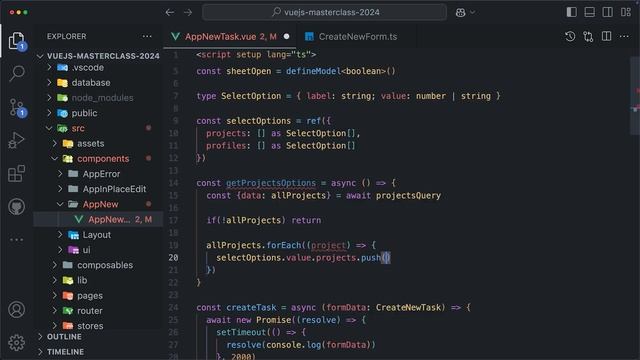Expand the lib folder
The height and width of the screenshot is (360, 640).
click(98, 280)
